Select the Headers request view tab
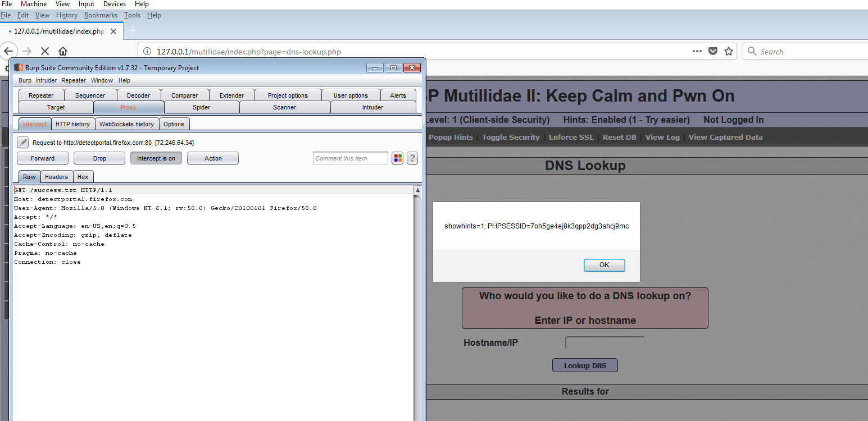 click(56, 177)
